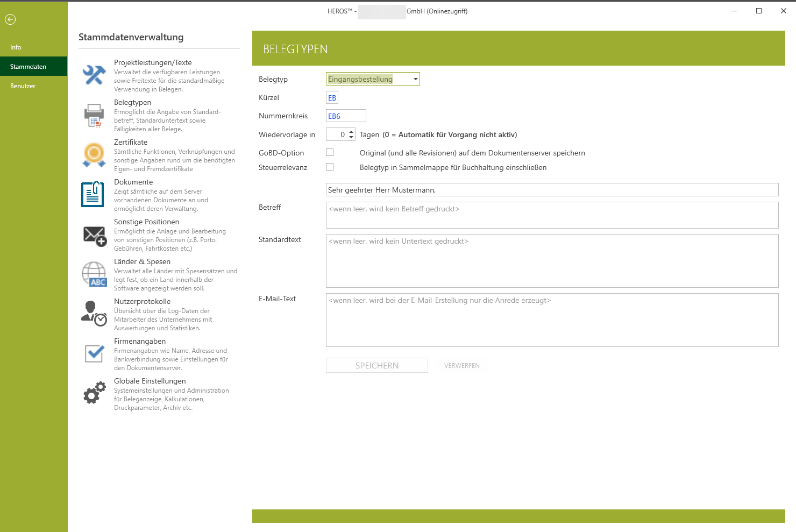
Task: Open Zertifikate medal icon
Action: pos(94,155)
